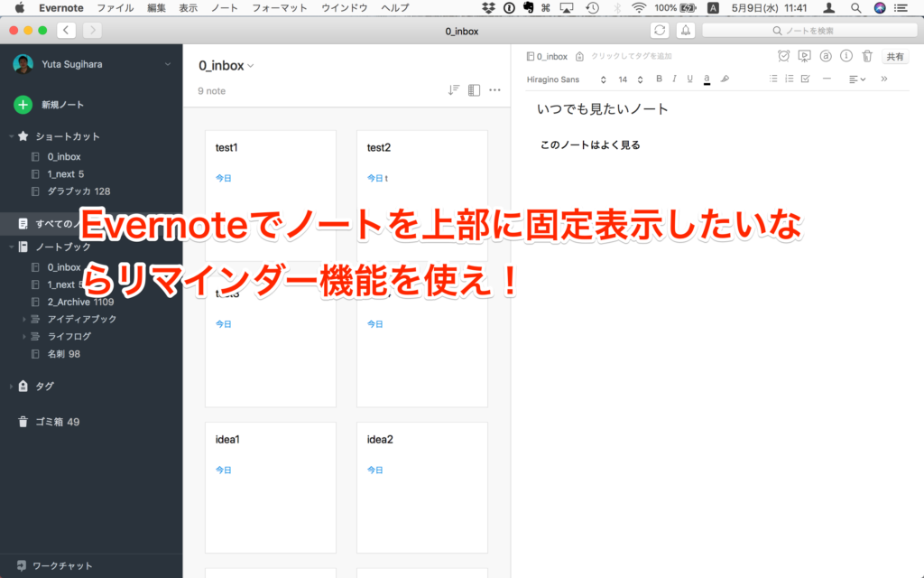Viewport: 924px width, 578px height.
Task: Apply italic formatting to text
Action: (674, 79)
